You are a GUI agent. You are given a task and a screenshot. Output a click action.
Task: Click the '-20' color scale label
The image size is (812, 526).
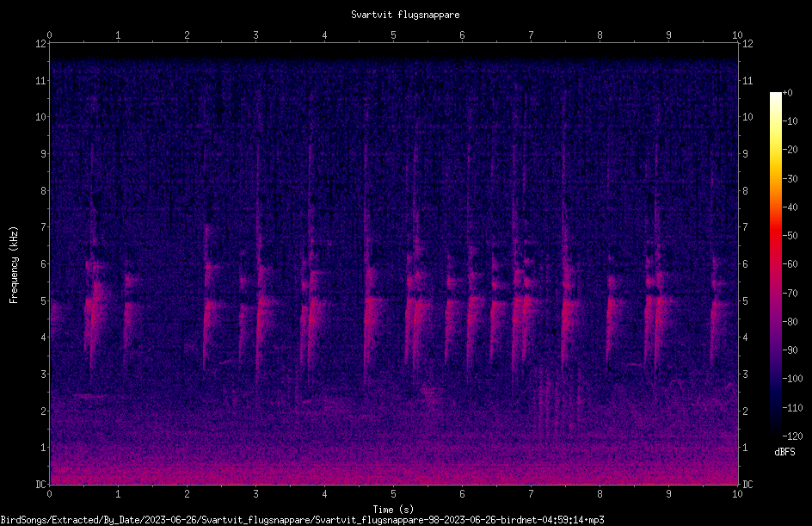[790, 150]
